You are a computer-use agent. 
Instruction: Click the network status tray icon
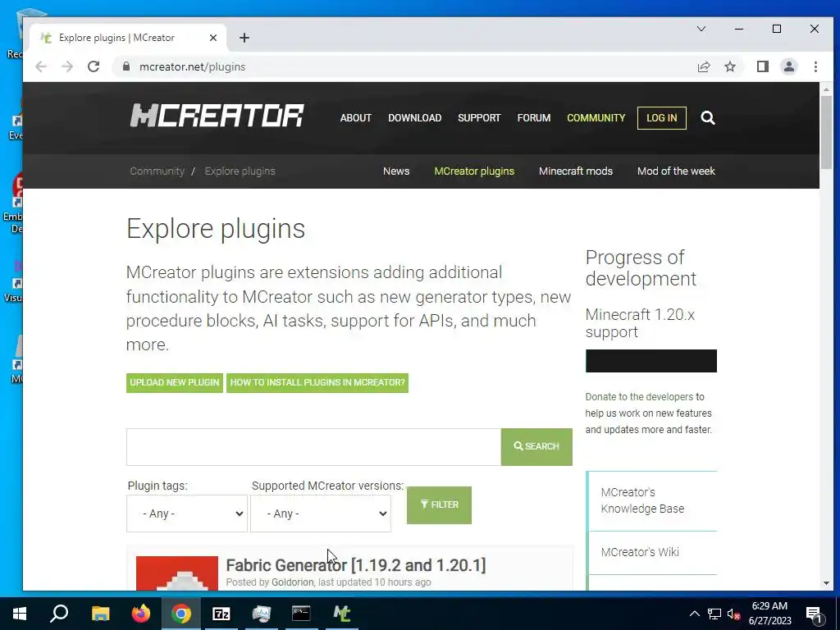click(714, 614)
